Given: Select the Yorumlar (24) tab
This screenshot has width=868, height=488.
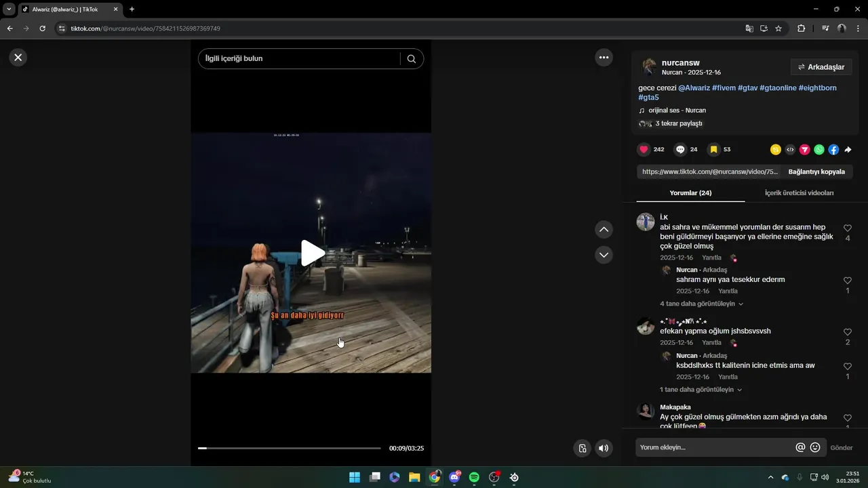Looking at the screenshot, I should point(690,193).
